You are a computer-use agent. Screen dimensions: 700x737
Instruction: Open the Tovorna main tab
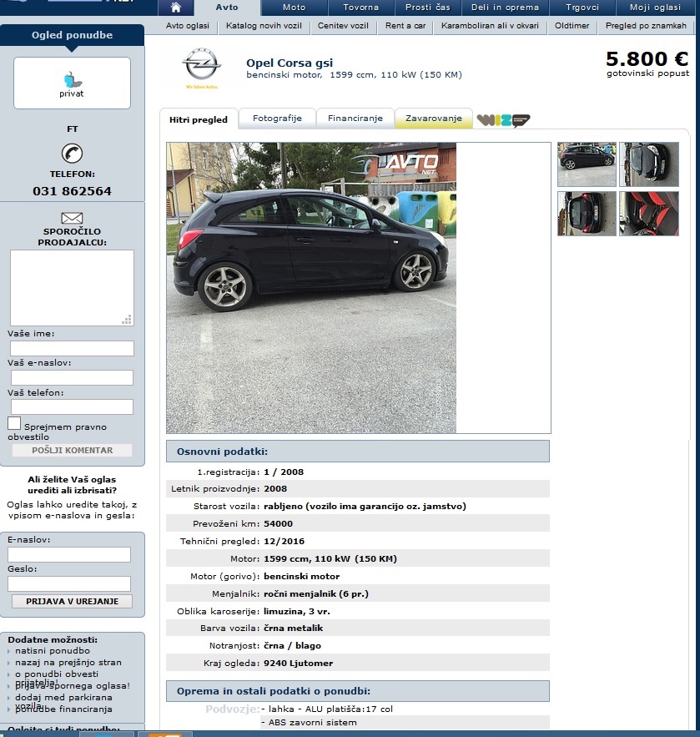[360, 8]
